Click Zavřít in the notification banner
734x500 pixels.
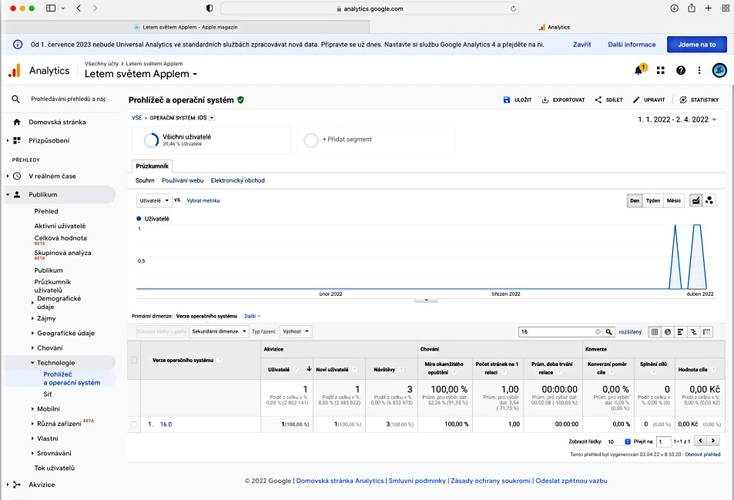coord(582,44)
